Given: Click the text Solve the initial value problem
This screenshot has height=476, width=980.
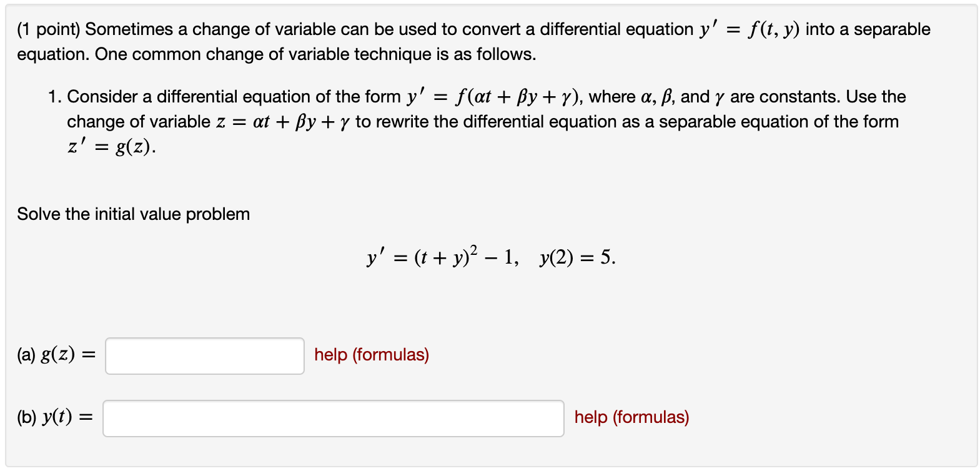Looking at the screenshot, I should point(133,214).
